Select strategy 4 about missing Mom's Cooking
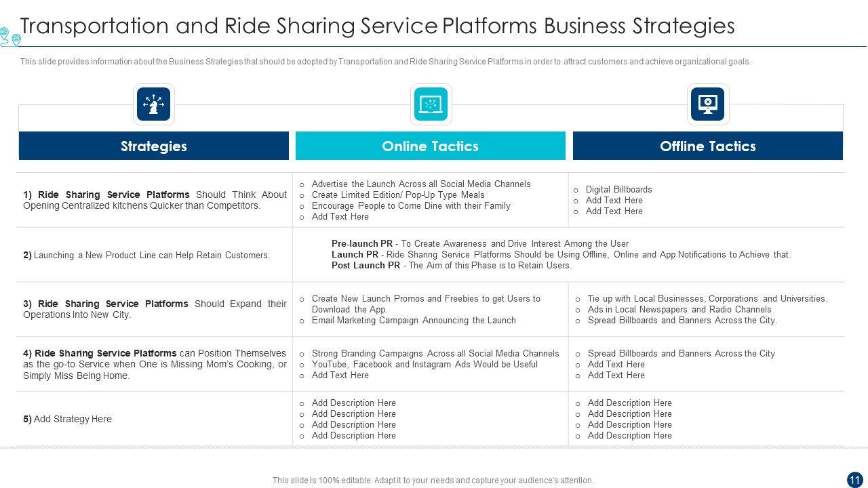Screen dimensions: 868x488 (x=155, y=364)
